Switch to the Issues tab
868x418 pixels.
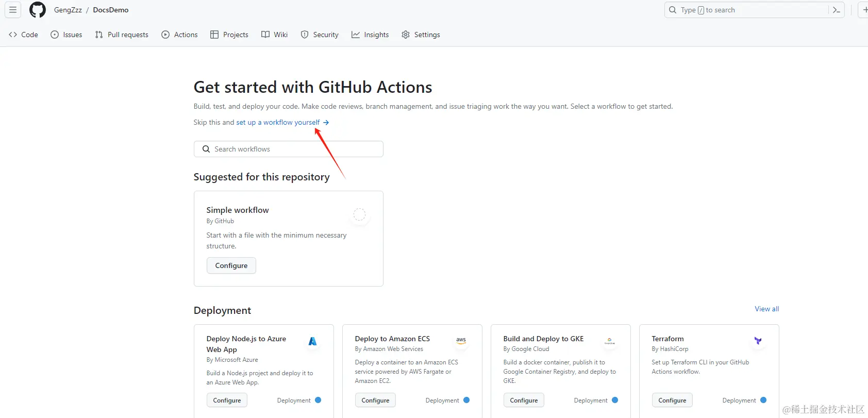pos(66,35)
